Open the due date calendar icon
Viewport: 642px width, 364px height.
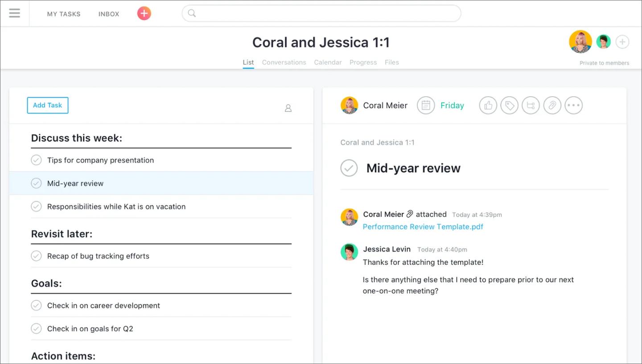(426, 106)
